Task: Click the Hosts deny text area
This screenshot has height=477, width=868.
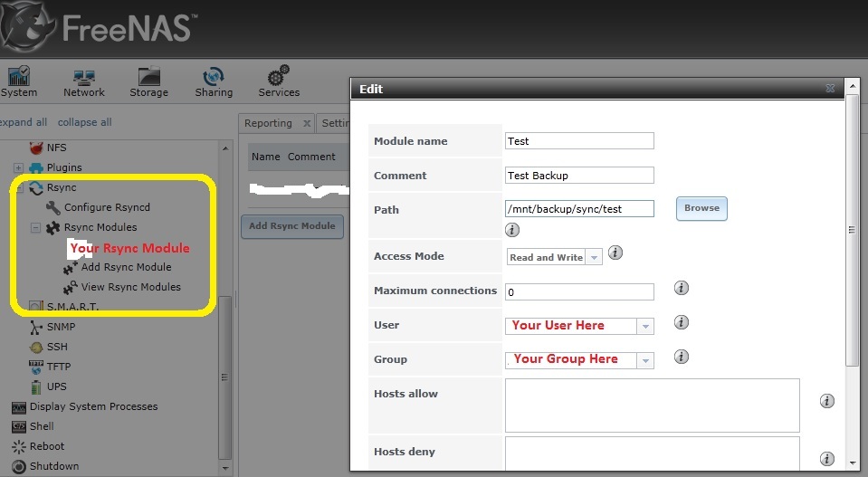Action: (x=652, y=453)
